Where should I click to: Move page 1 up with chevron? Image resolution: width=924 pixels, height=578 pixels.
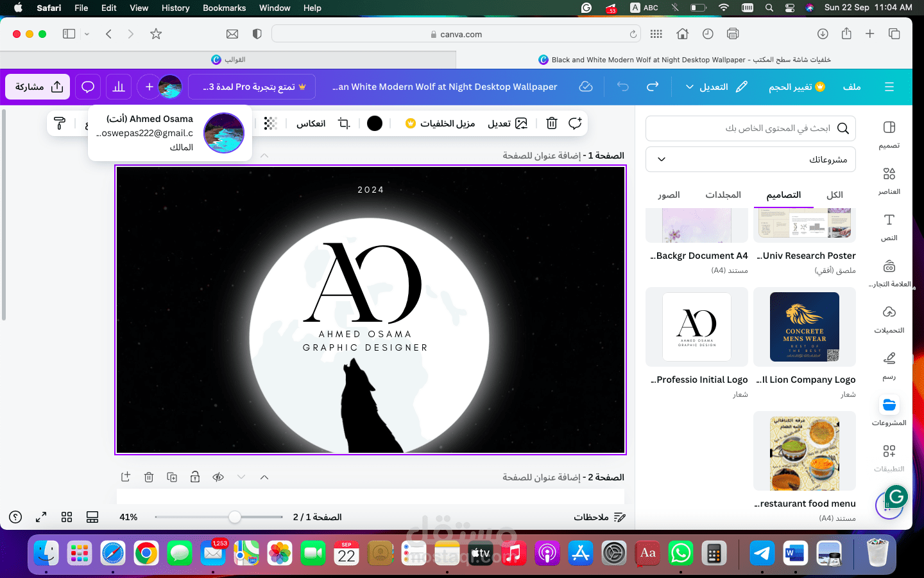point(264,477)
